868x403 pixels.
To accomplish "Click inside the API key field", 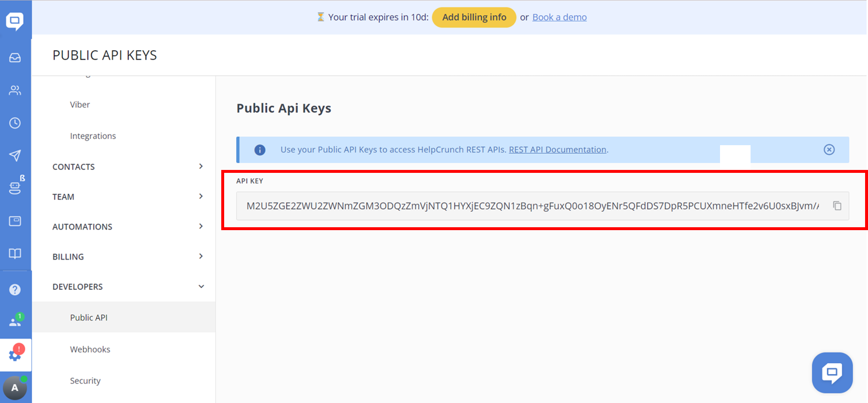I will 532,206.
